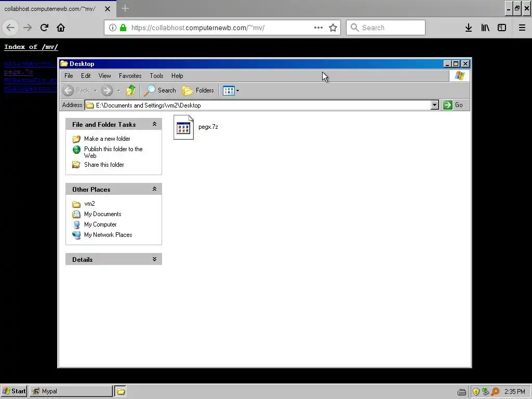
Task: Open the browser hamburger menu
Action: [x=522, y=28]
